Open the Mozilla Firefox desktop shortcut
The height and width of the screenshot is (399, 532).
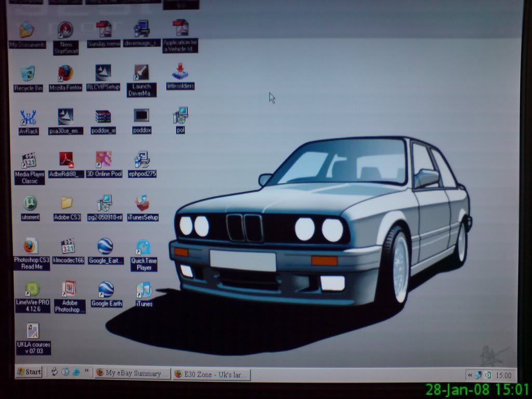click(x=65, y=74)
